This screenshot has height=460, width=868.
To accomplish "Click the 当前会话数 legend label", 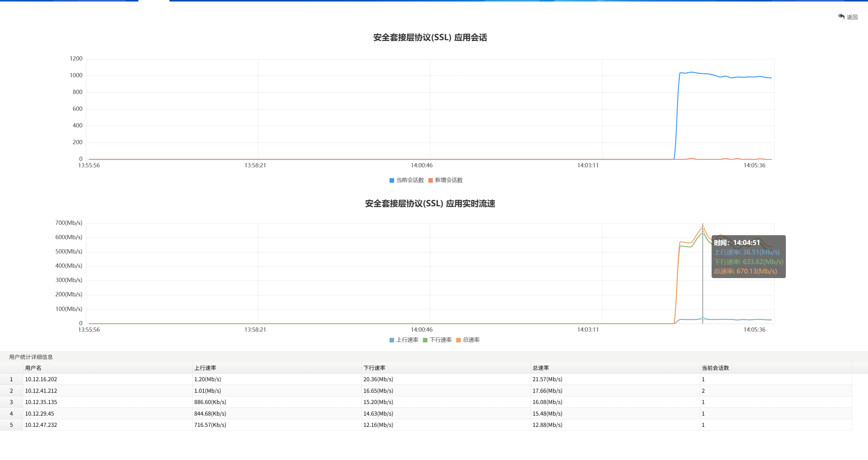I will pos(410,180).
